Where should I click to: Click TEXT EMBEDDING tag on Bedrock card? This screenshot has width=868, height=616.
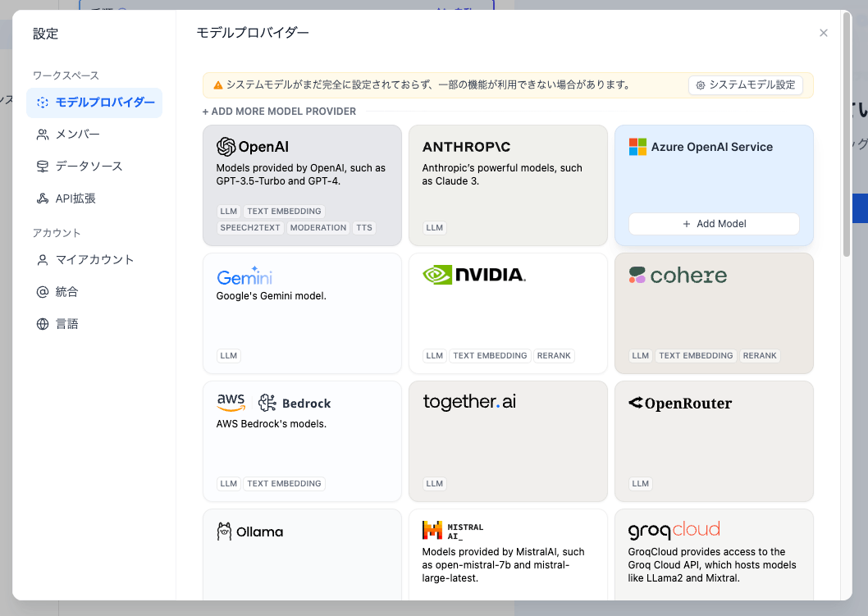pyautogui.click(x=284, y=484)
